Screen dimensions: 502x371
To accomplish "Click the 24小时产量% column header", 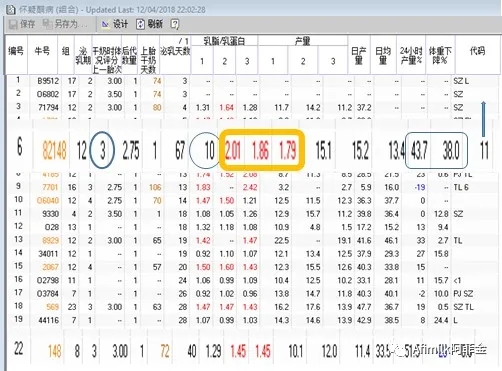I will point(411,55).
